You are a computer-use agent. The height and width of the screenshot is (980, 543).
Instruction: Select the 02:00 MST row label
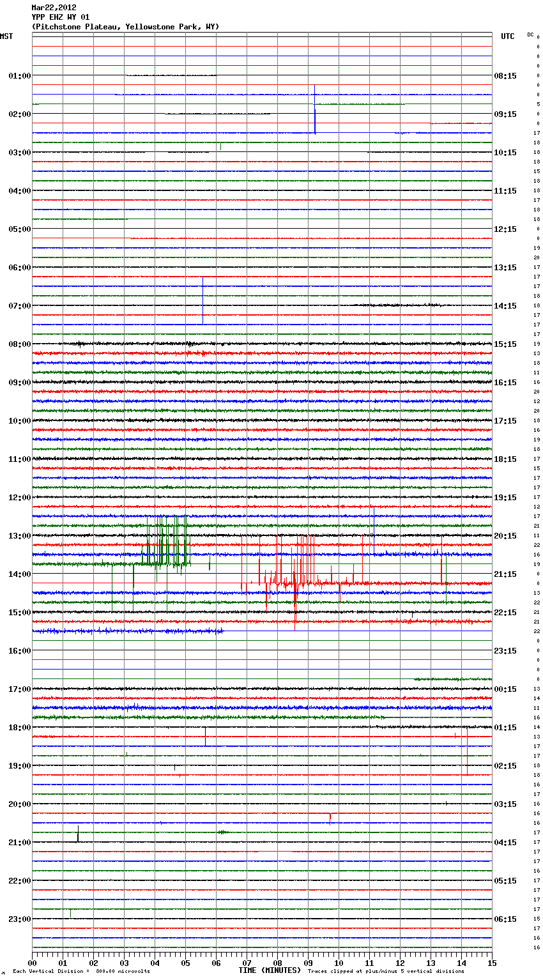20,114
